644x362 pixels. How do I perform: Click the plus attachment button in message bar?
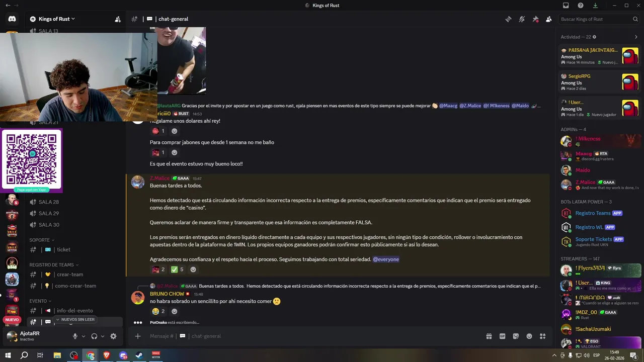(x=138, y=336)
